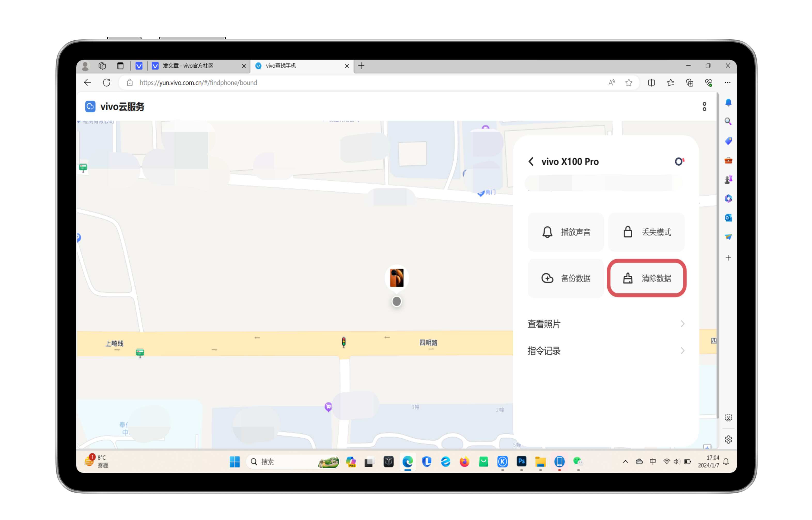Viewport: 812px width, 520px height.
Task: Click the gray location dot on map
Action: tap(397, 302)
